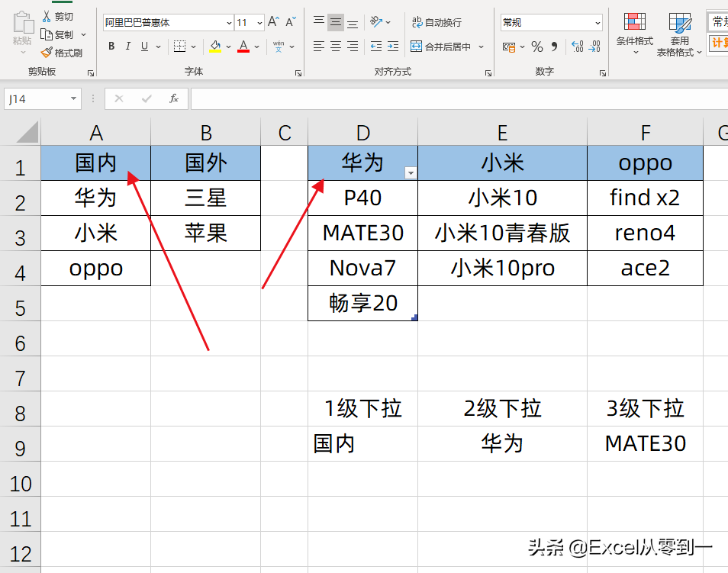This screenshot has height=573, width=728.
Task: Click the Select All corner triangle
Action: pyautogui.click(x=27, y=132)
